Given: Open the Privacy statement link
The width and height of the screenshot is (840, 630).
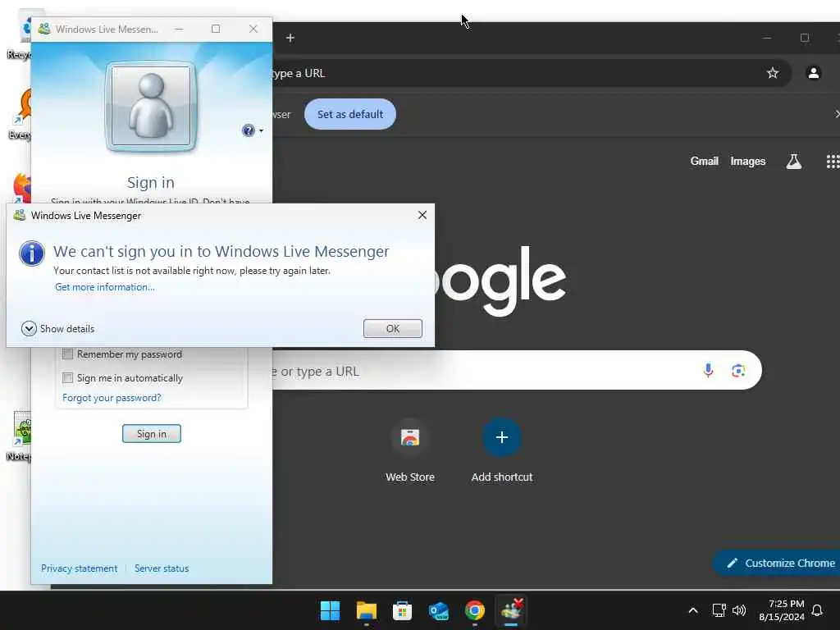Looking at the screenshot, I should coord(79,568).
